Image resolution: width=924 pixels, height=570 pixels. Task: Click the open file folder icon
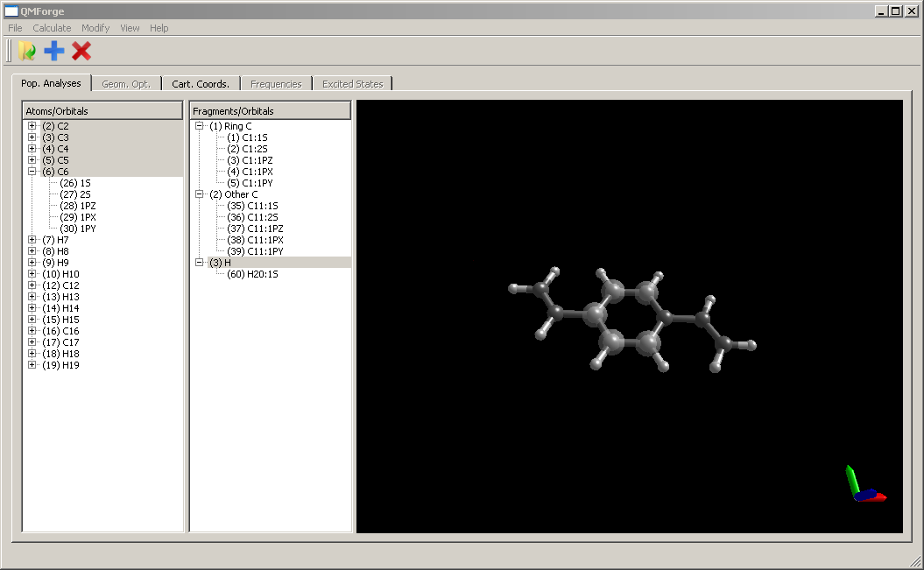tap(26, 51)
